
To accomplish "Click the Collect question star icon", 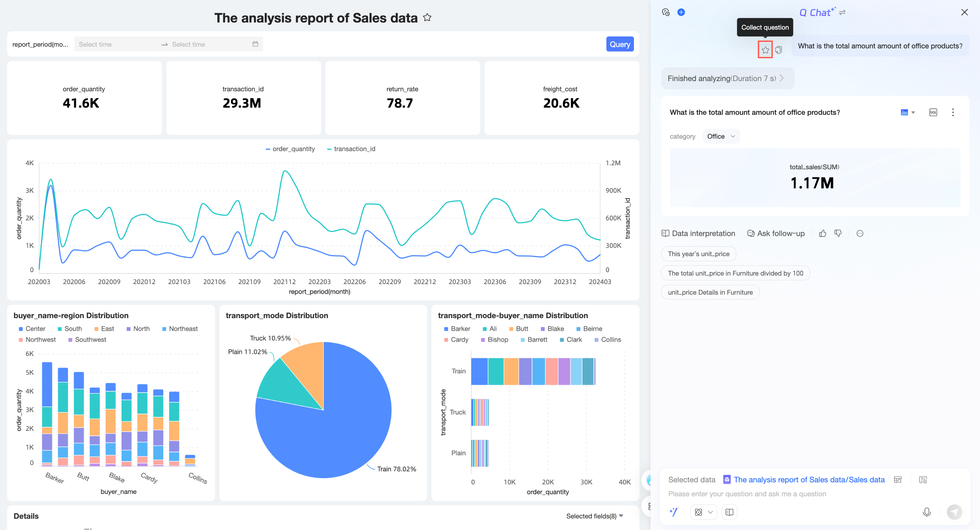I will tap(765, 50).
